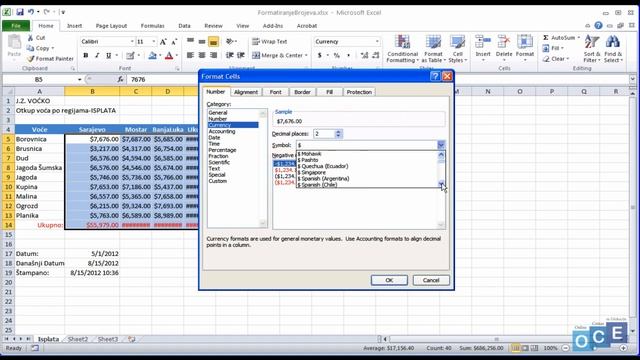
Task: Click the Accounting dollar format icon
Action: [320, 55]
